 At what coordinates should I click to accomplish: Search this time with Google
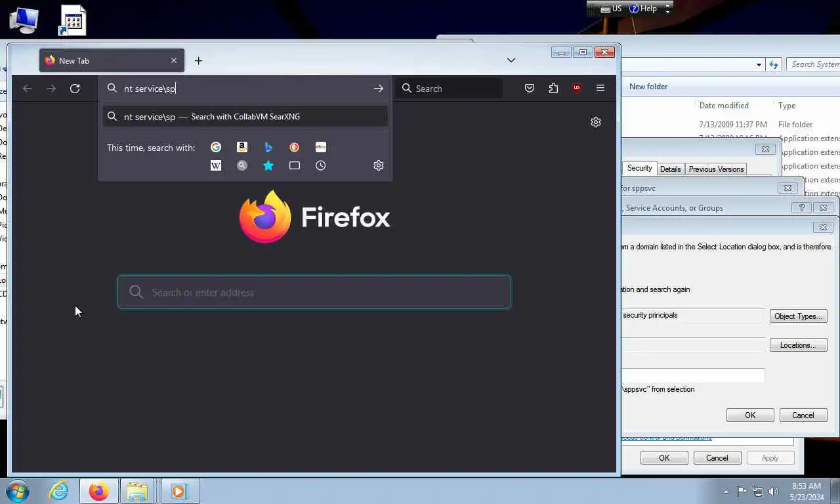(x=216, y=147)
